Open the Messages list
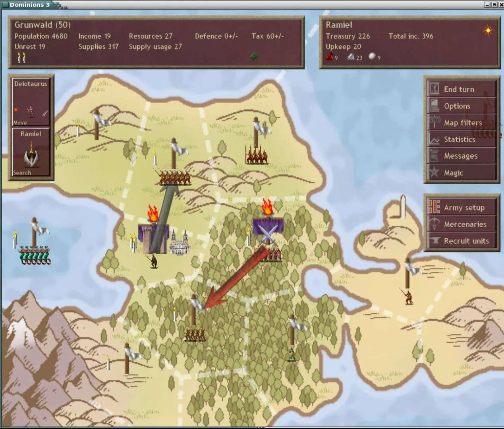The width and height of the screenshot is (504, 429). (x=462, y=156)
